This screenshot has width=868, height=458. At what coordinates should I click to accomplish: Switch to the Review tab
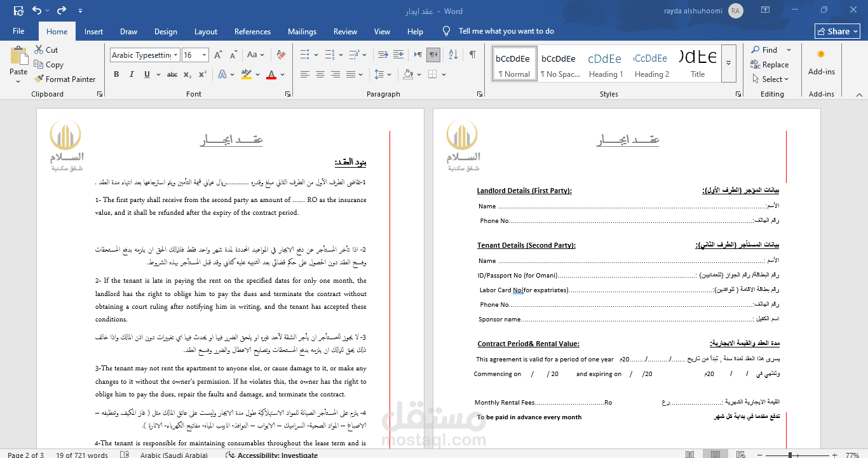tap(345, 31)
